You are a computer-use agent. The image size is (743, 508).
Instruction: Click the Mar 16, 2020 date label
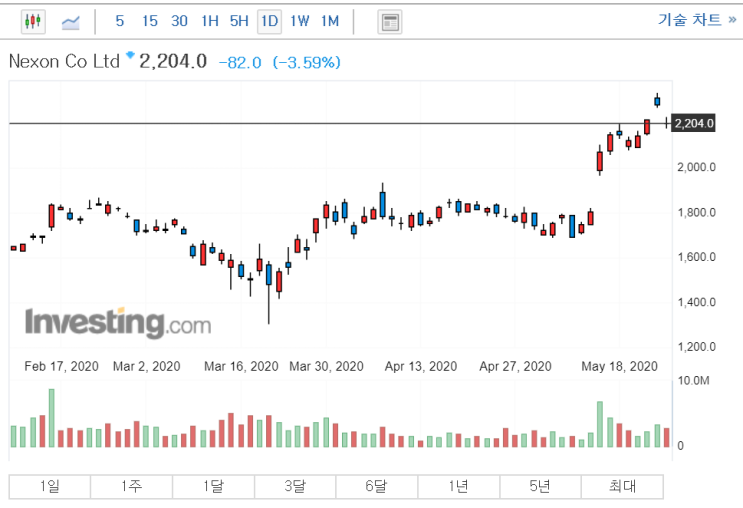coord(241,366)
